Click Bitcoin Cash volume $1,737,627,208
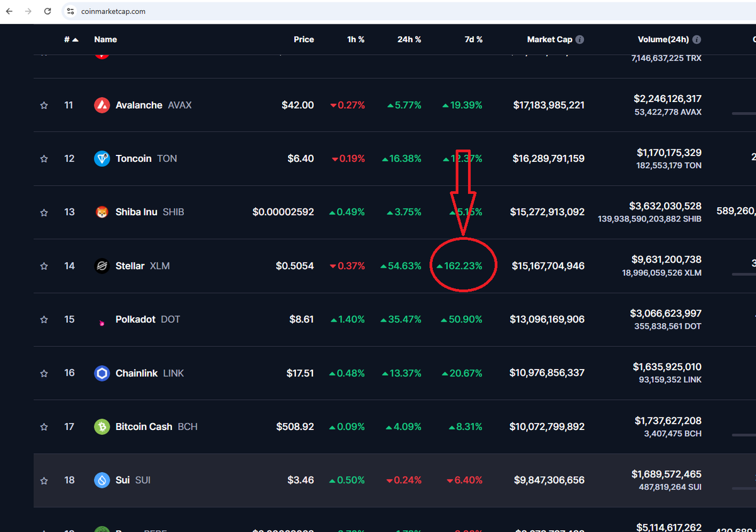Screen dimensions: 756x532 pyautogui.click(x=668, y=421)
